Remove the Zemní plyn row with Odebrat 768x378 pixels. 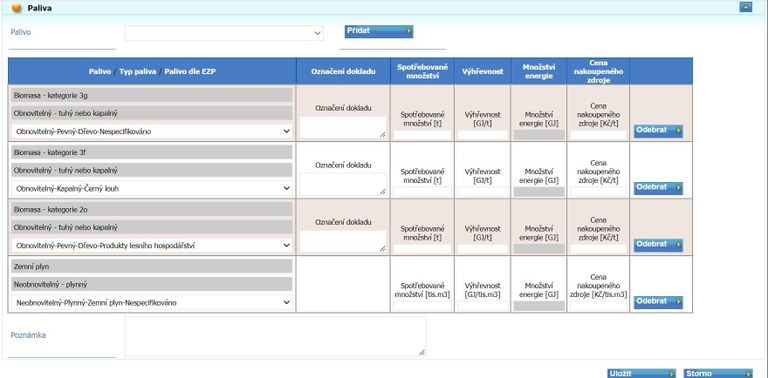coord(658,302)
